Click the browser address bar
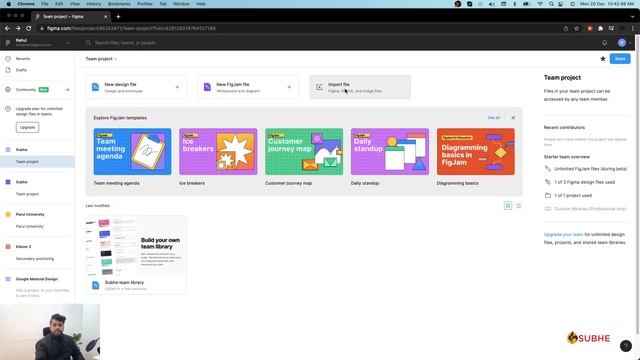The height and width of the screenshot is (360, 640). (x=300, y=29)
